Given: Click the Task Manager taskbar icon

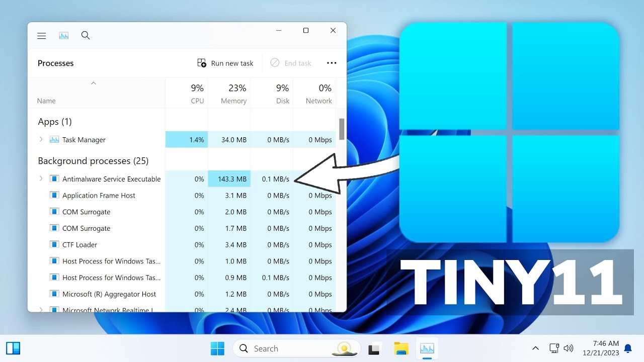Looking at the screenshot, I should coord(427,348).
